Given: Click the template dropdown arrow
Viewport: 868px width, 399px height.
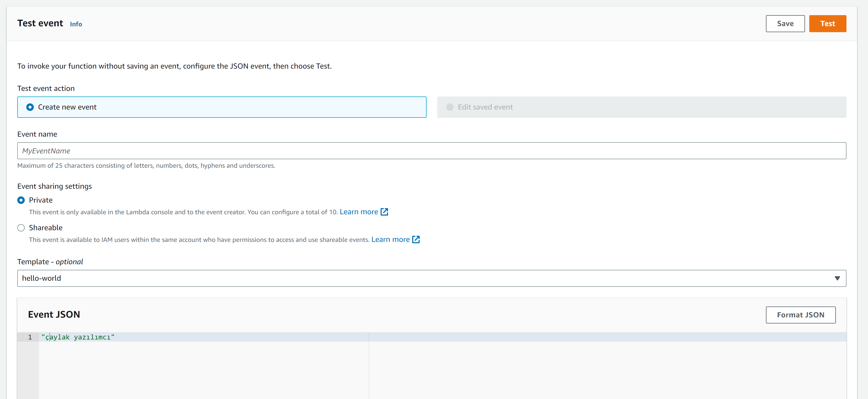Looking at the screenshot, I should click(837, 278).
